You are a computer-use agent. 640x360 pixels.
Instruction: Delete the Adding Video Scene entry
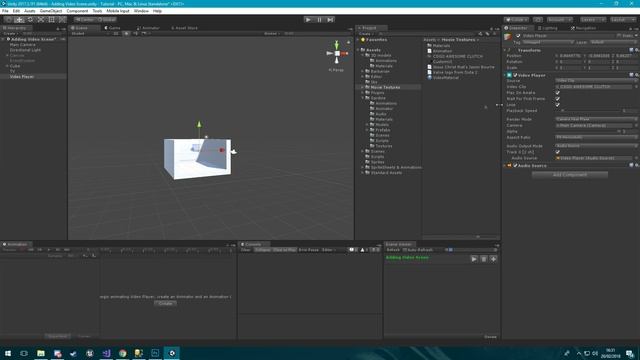click(484, 259)
